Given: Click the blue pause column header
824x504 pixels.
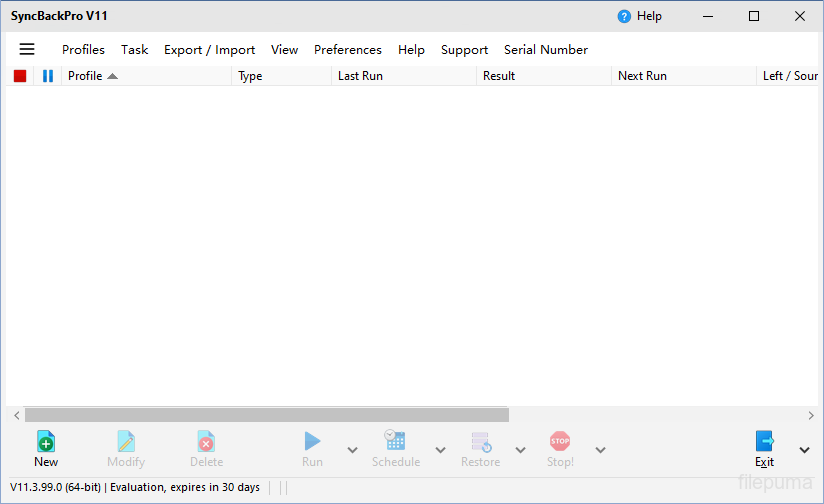Looking at the screenshot, I should (x=47, y=76).
